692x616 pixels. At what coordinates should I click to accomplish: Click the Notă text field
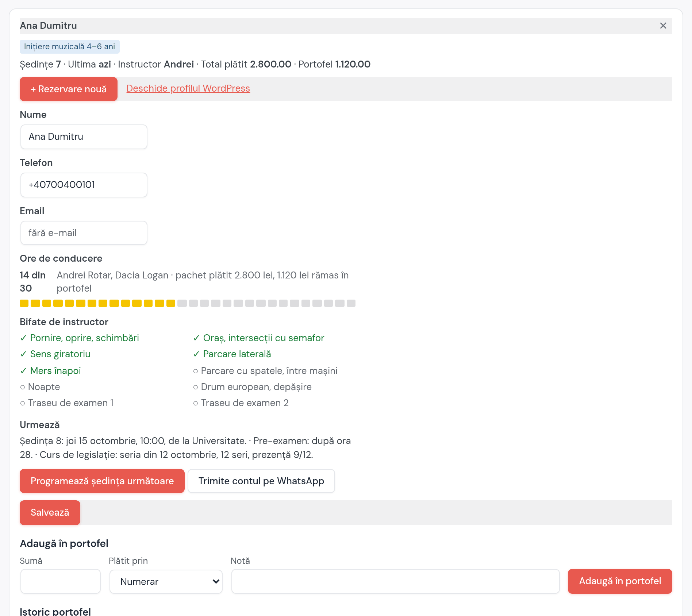tap(396, 581)
